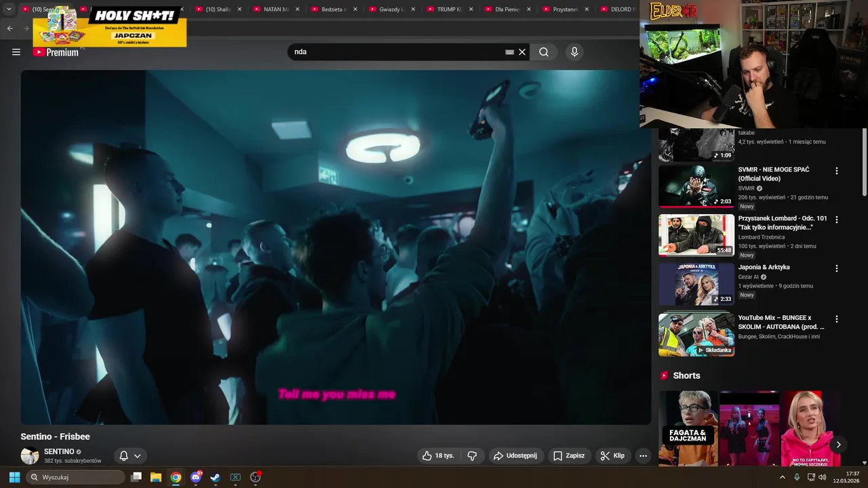Close the 'TRUMP' tab
868x488 pixels.
tap(471, 9)
